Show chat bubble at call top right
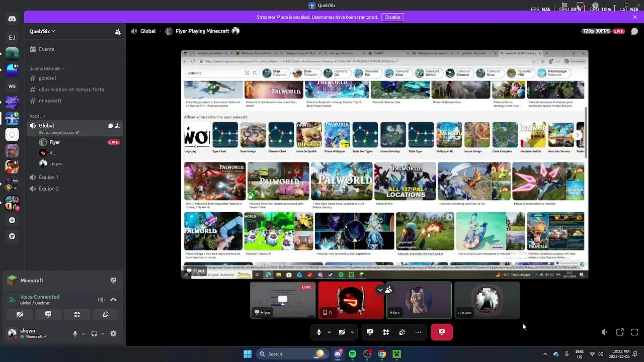Screen dimensions: 644x362 coord(634,31)
